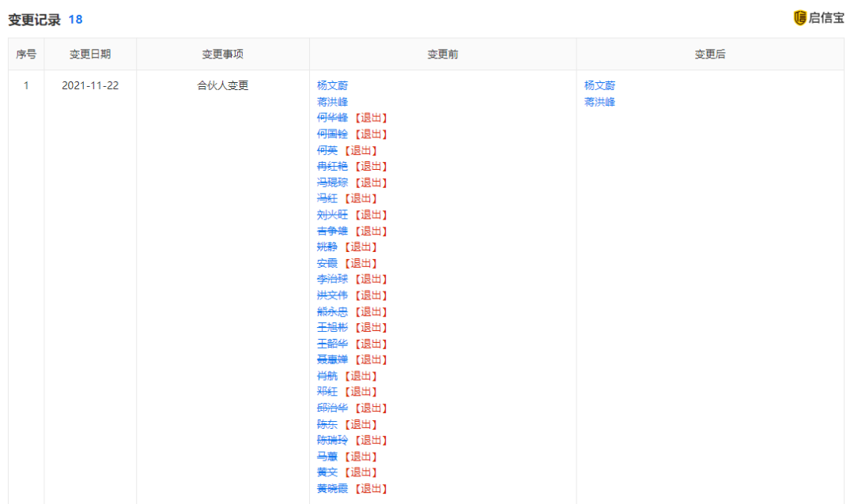Open 杨文蔚 link in 变更前 column

[x=332, y=85]
